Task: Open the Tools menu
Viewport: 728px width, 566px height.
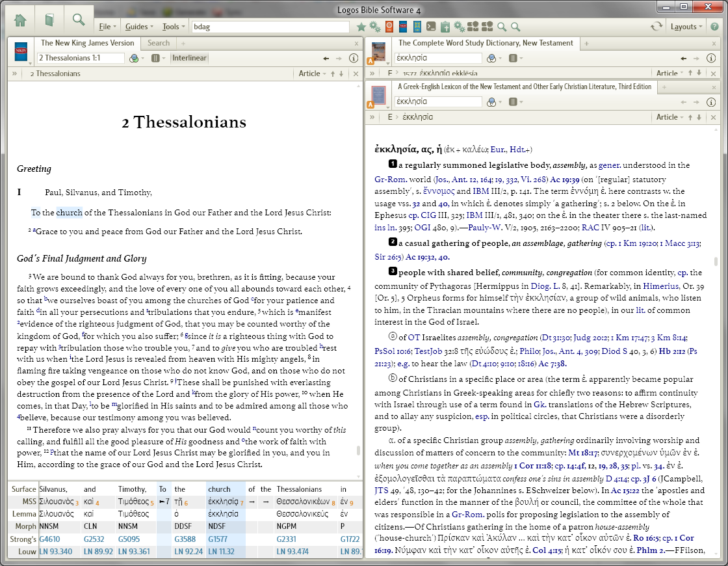Action: pos(173,27)
